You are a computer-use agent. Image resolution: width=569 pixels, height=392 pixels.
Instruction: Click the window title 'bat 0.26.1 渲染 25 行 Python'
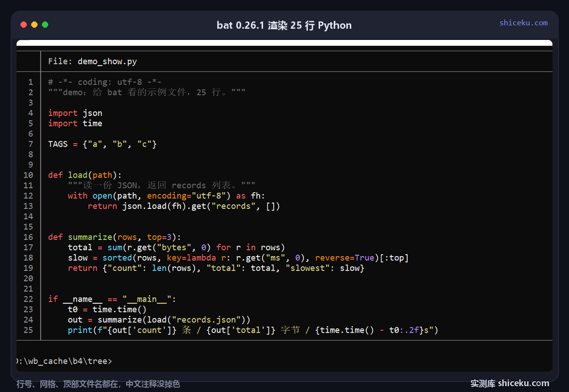pyautogui.click(x=284, y=25)
